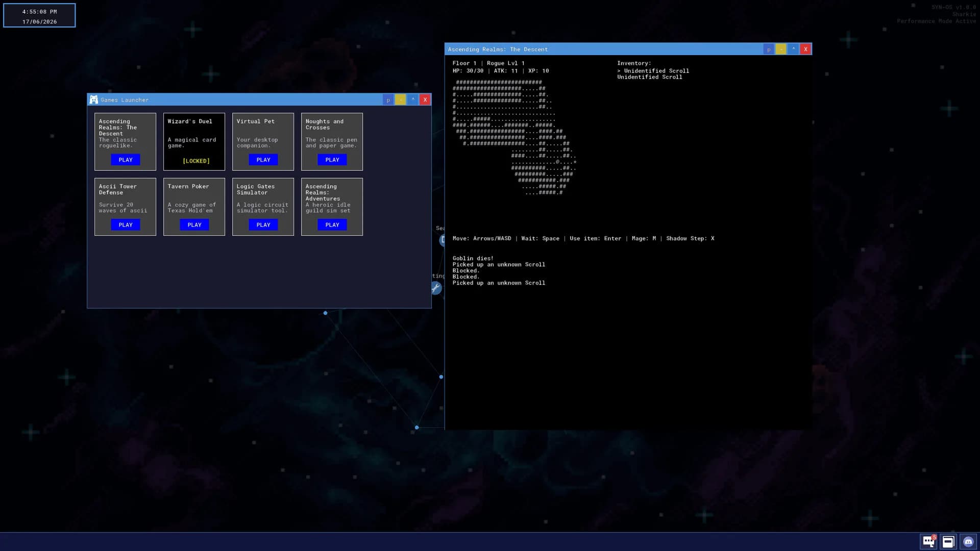Click the 'Noughts and Crosses' title

(324, 124)
